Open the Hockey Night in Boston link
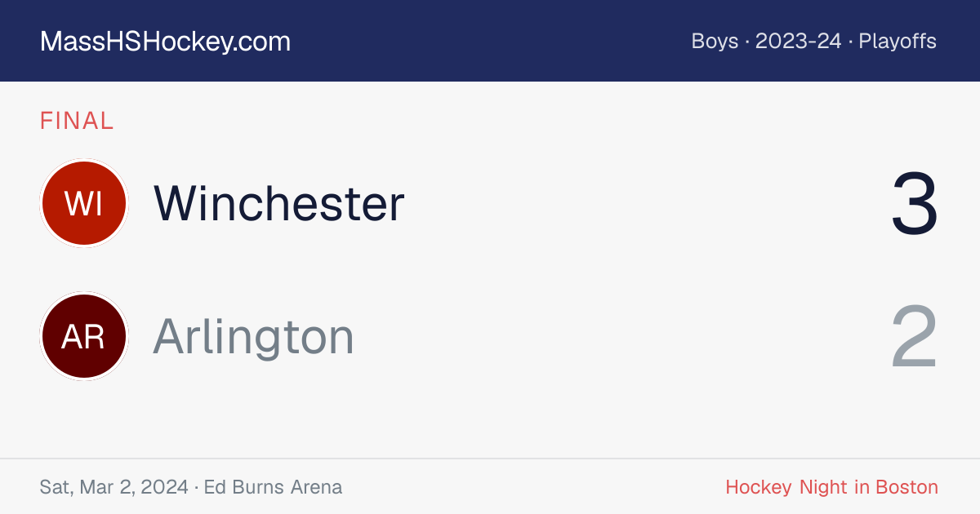Image resolution: width=980 pixels, height=514 pixels. (x=832, y=487)
